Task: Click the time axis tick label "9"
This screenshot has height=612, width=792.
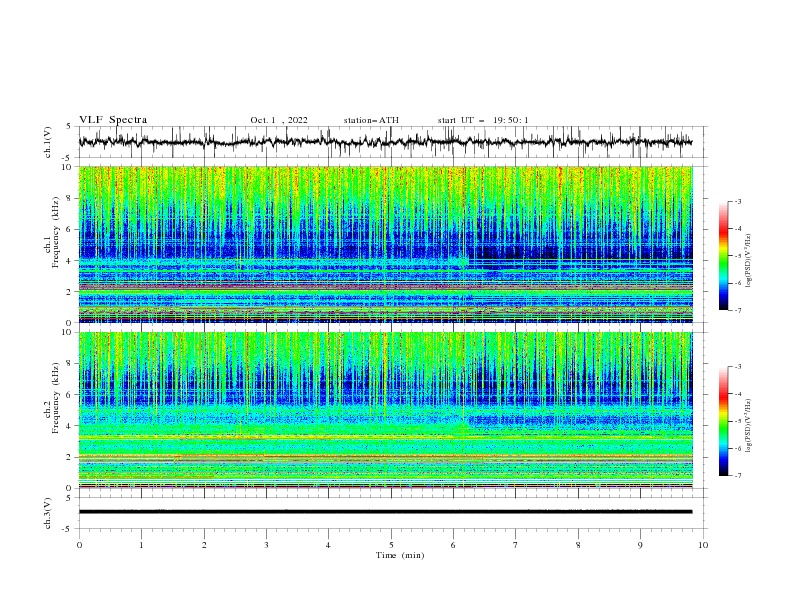Action: click(x=640, y=545)
